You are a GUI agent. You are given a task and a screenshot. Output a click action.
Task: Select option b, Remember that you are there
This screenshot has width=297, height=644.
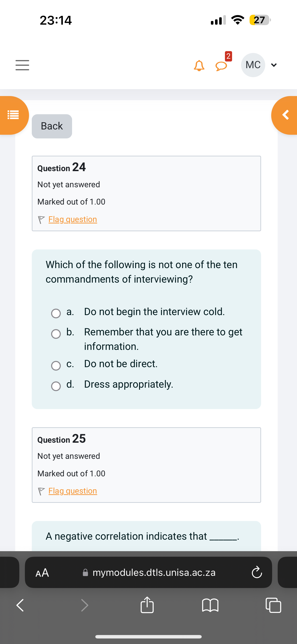56,334
